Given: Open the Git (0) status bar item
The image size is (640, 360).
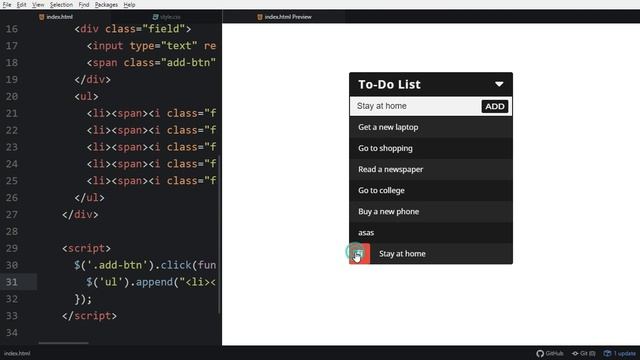Looking at the screenshot, I should 583,353.
